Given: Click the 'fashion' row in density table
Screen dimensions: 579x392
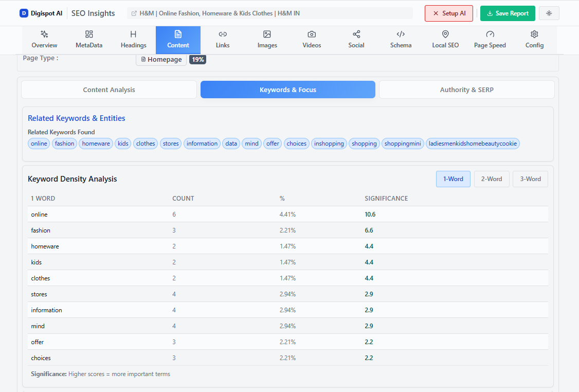Looking at the screenshot, I should 287,230.
